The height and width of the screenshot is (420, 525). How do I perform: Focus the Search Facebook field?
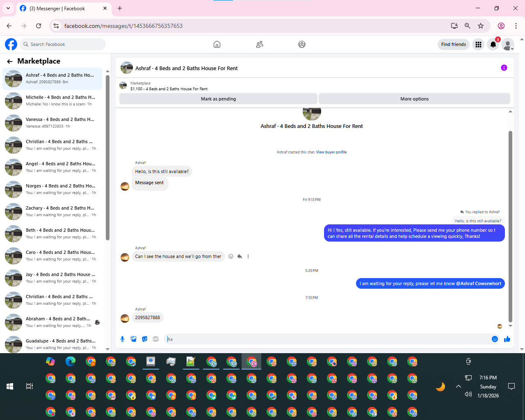coord(63,44)
